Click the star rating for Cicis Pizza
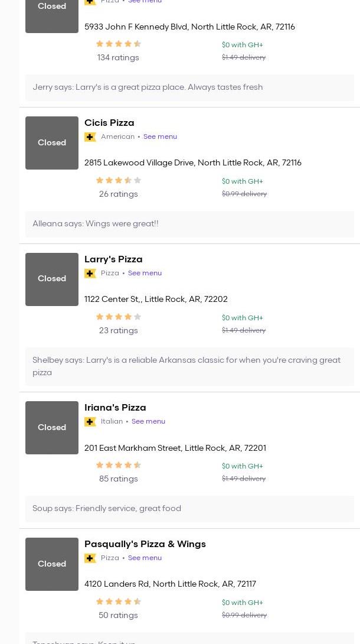Screen dimensions: 360x644 118,180
